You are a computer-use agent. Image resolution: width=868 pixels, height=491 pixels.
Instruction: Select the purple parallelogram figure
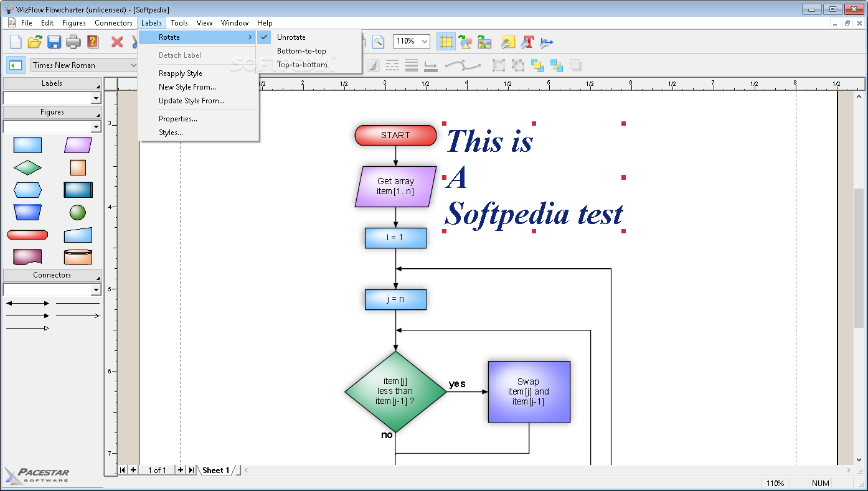click(x=78, y=145)
